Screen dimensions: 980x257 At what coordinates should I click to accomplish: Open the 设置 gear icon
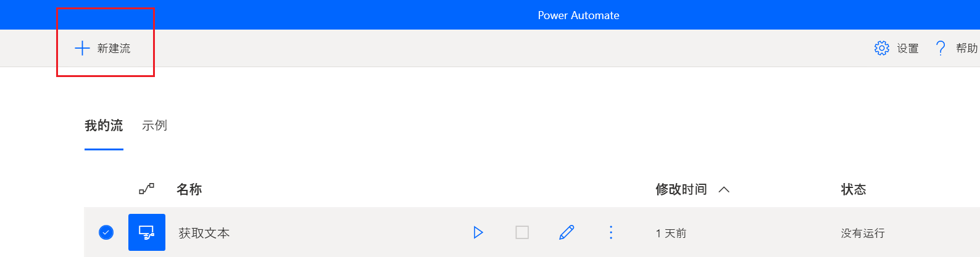[882, 48]
